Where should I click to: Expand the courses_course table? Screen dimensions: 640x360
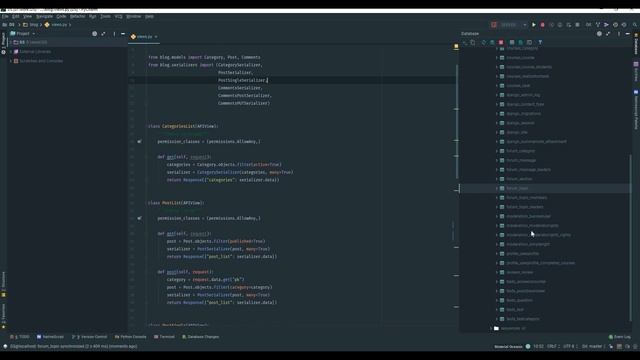coord(497,58)
